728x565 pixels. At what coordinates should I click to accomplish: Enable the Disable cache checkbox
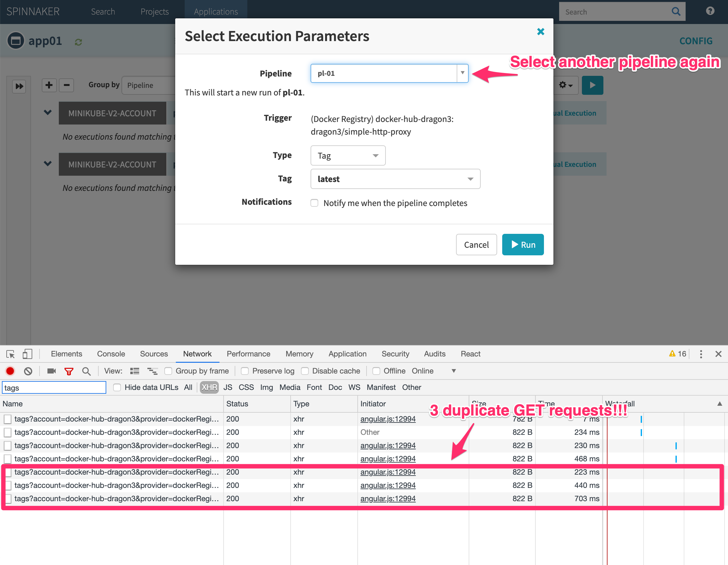(x=305, y=371)
